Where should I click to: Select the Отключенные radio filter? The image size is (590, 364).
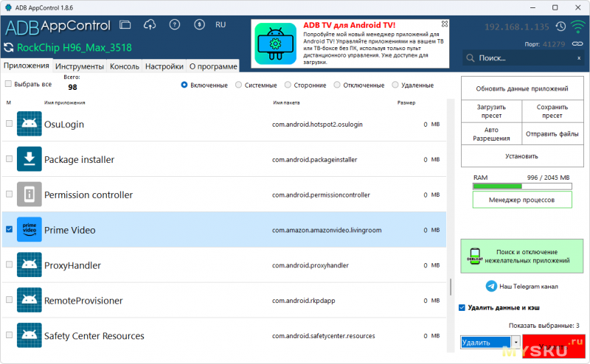337,85
